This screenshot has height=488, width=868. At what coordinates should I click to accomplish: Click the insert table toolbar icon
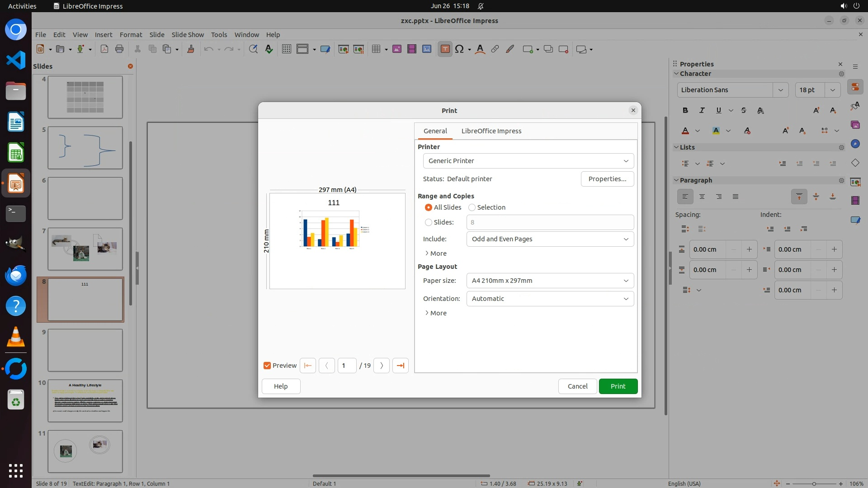coord(376,49)
